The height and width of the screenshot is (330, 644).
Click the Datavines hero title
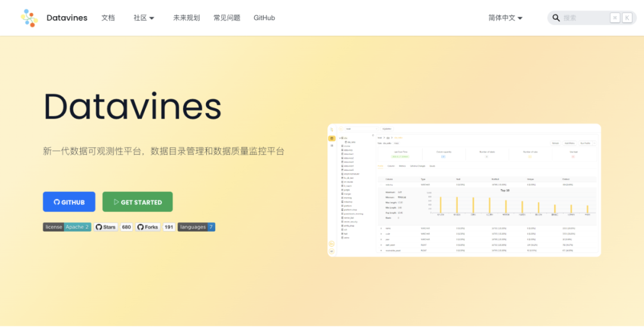point(132,107)
